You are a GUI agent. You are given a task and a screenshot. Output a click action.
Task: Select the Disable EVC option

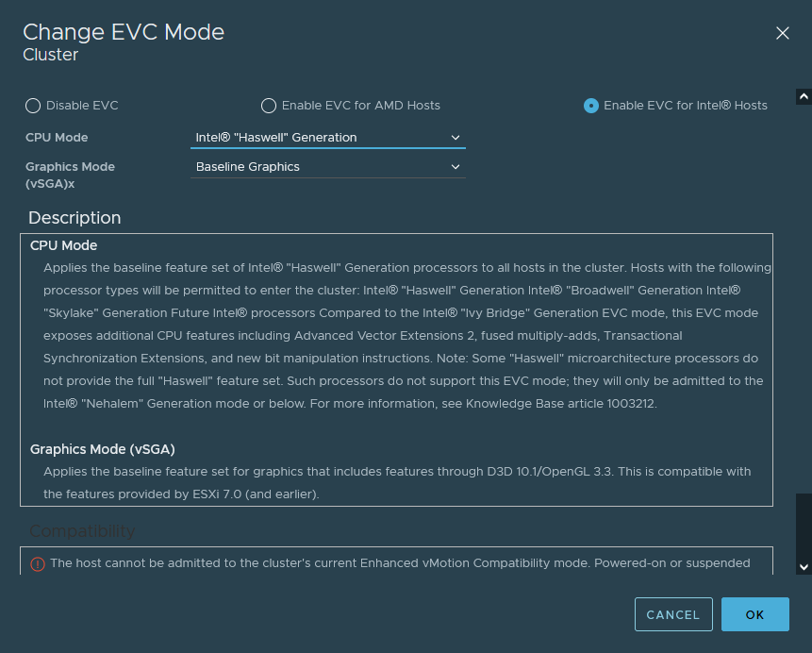(33, 106)
